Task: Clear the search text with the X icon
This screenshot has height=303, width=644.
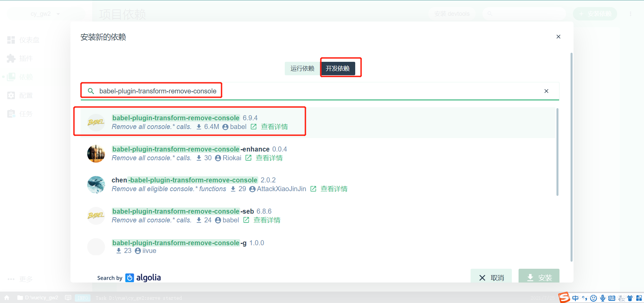Action: (x=546, y=91)
